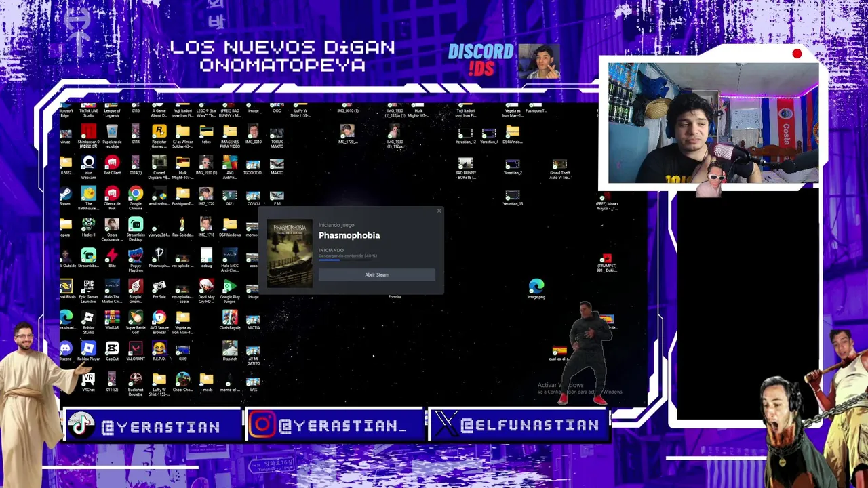Open Google Play Juegos shortcut
The height and width of the screenshot is (488, 868).
[230, 286]
